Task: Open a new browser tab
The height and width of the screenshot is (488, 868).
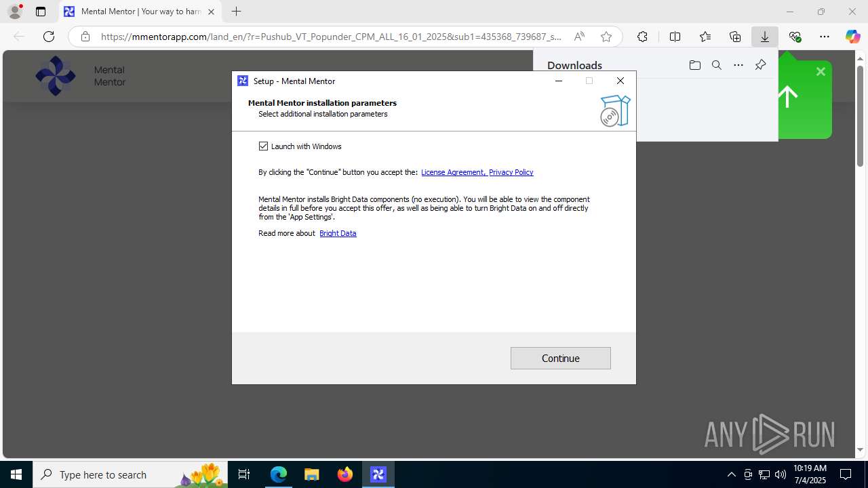Action: (x=236, y=12)
